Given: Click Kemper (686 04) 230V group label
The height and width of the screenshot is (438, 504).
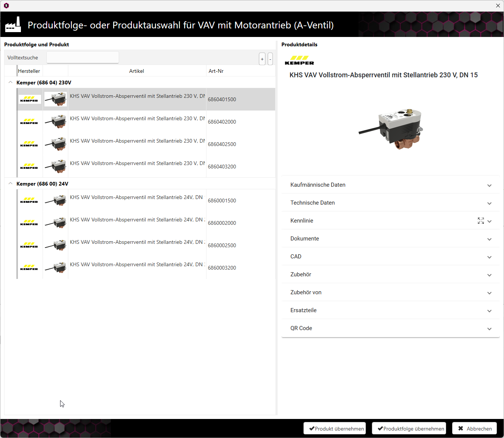Looking at the screenshot, I should point(44,83).
